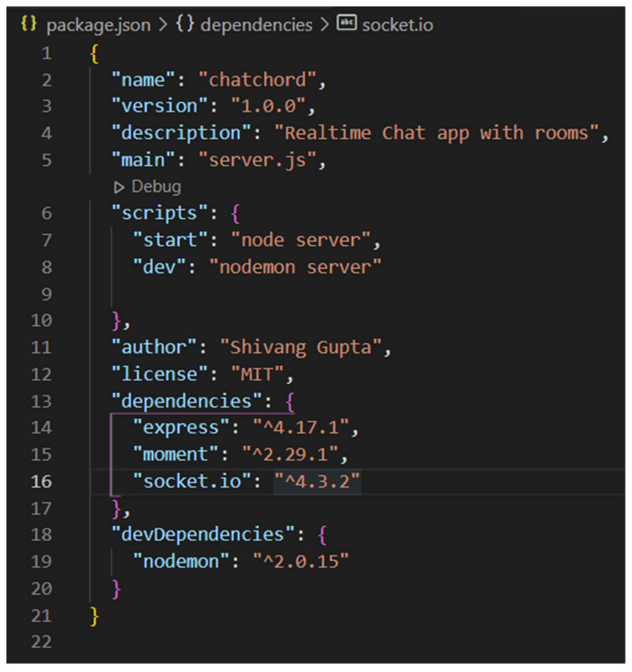The image size is (632, 672).
Task: Click the opening brace after "scripts"
Action: click(x=235, y=214)
